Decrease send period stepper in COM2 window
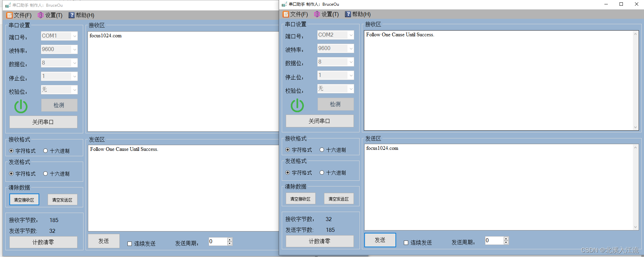Image resolution: width=644 pixels, height=257 pixels. click(506, 242)
